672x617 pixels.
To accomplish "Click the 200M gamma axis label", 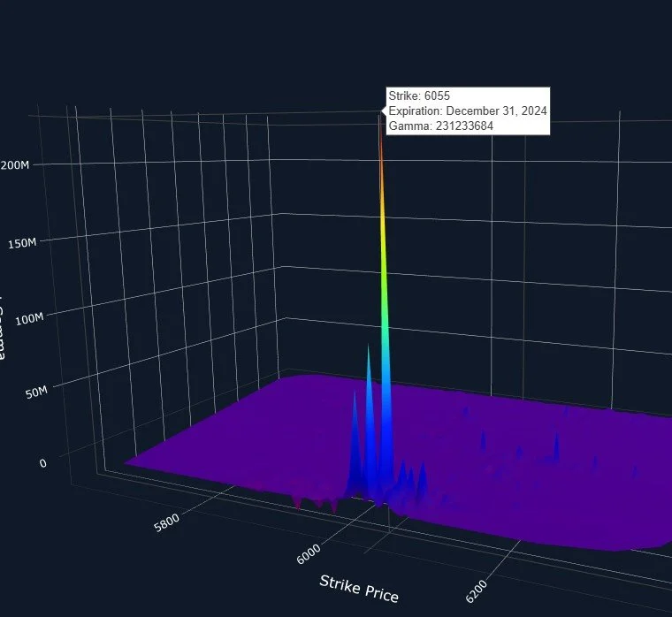I will pyautogui.click(x=14, y=165).
